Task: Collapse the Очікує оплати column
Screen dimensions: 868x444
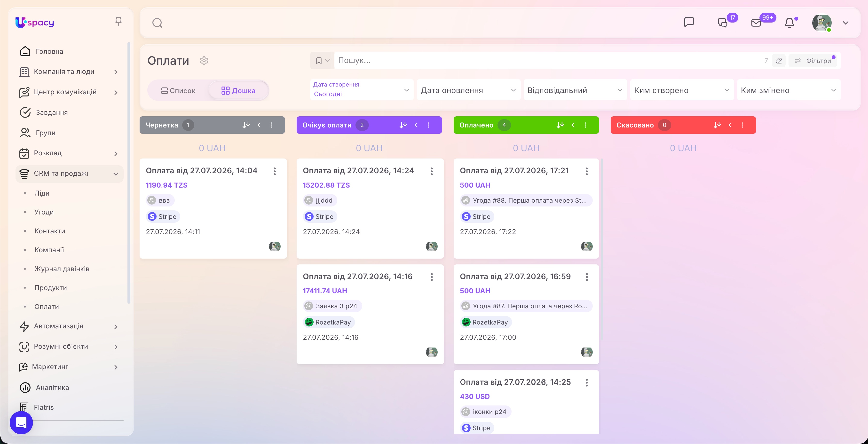Action: click(416, 125)
